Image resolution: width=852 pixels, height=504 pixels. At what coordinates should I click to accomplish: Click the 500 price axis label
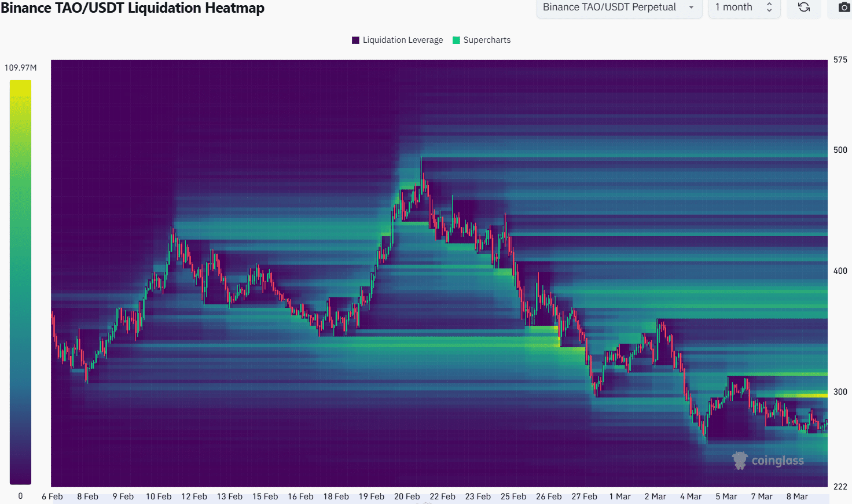coord(840,150)
